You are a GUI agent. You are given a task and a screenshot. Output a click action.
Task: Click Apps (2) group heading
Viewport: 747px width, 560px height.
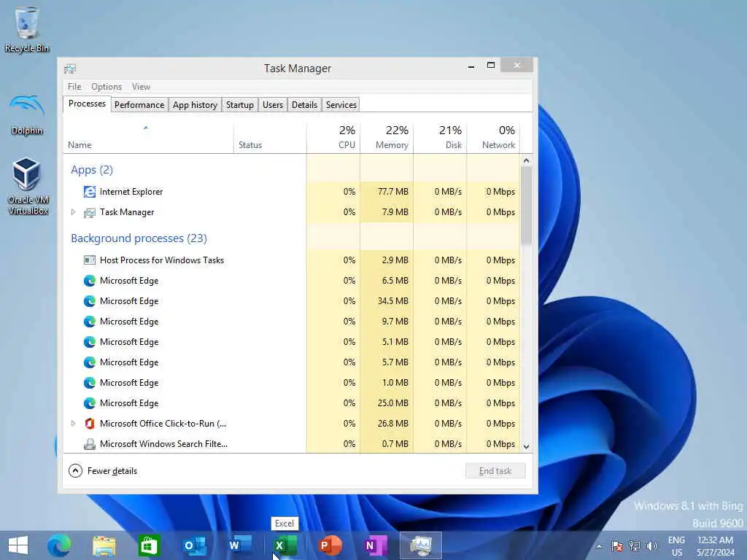(x=92, y=170)
